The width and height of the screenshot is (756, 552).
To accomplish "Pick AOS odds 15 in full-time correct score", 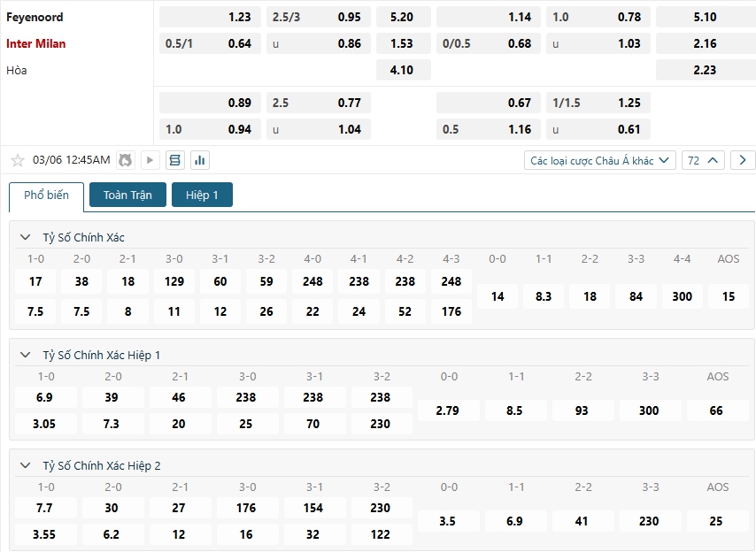I will point(728,296).
